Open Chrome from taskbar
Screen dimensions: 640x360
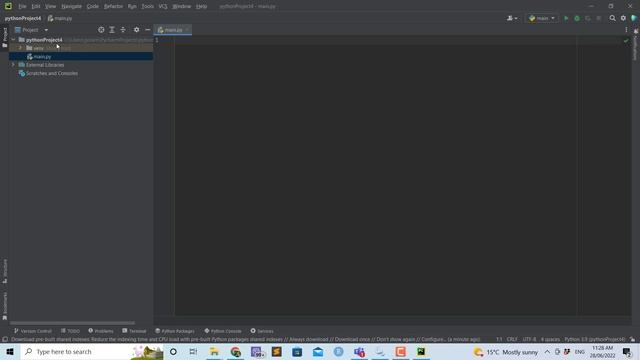(x=236, y=351)
